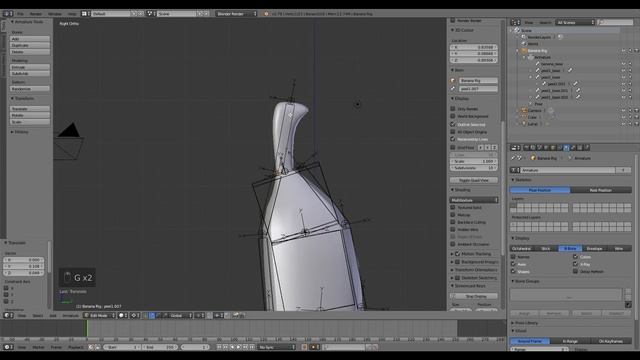Viewport: 640px width, 360px height.
Task: Click the scene browse icon in header
Action: pos(150,13)
